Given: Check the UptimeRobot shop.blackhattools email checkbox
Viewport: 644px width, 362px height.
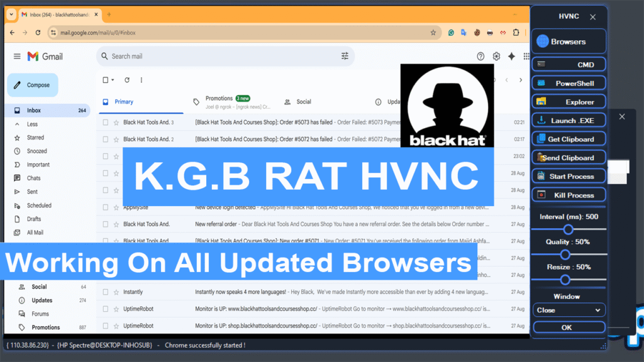Looking at the screenshot, I should pyautogui.click(x=106, y=326).
